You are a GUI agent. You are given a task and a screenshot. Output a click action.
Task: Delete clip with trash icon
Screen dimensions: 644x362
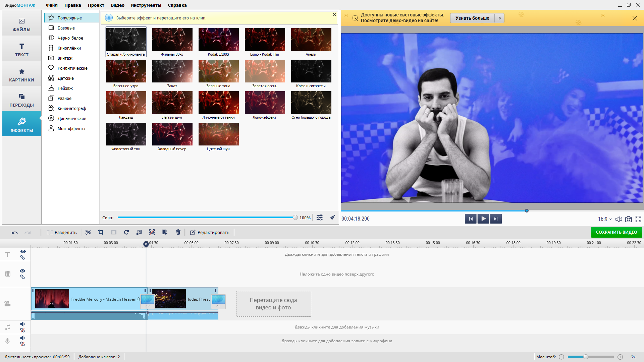pyautogui.click(x=178, y=232)
